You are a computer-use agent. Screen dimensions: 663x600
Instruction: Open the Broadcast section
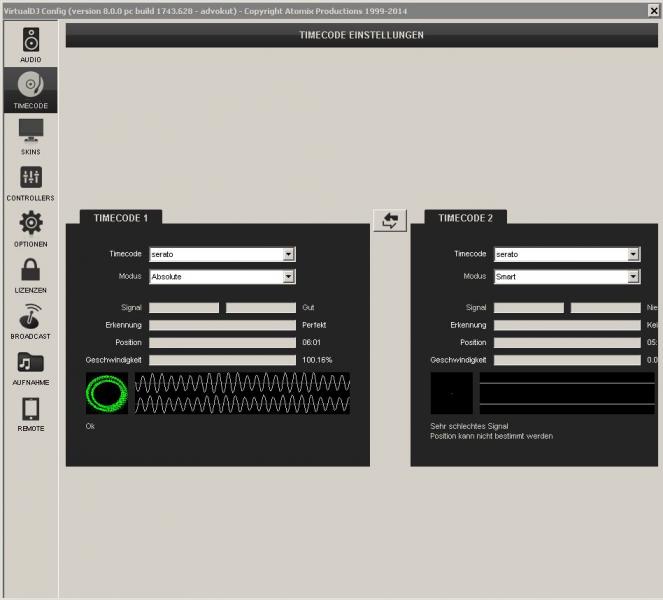[30, 321]
